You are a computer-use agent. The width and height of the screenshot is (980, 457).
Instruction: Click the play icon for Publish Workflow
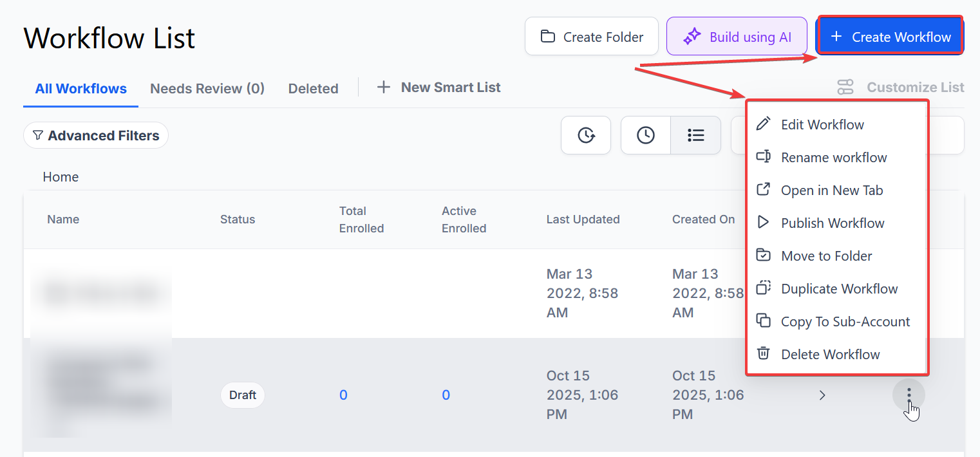(x=763, y=223)
